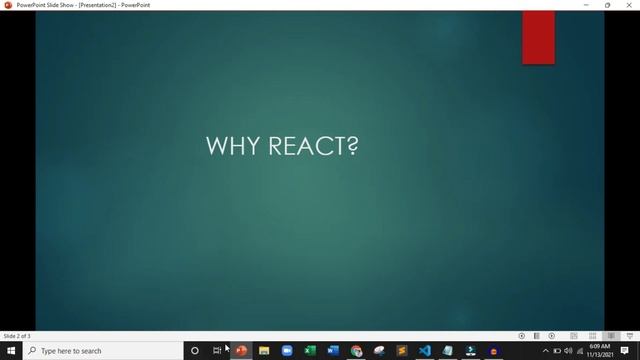Start Slide Show from status bar

pos(630,336)
